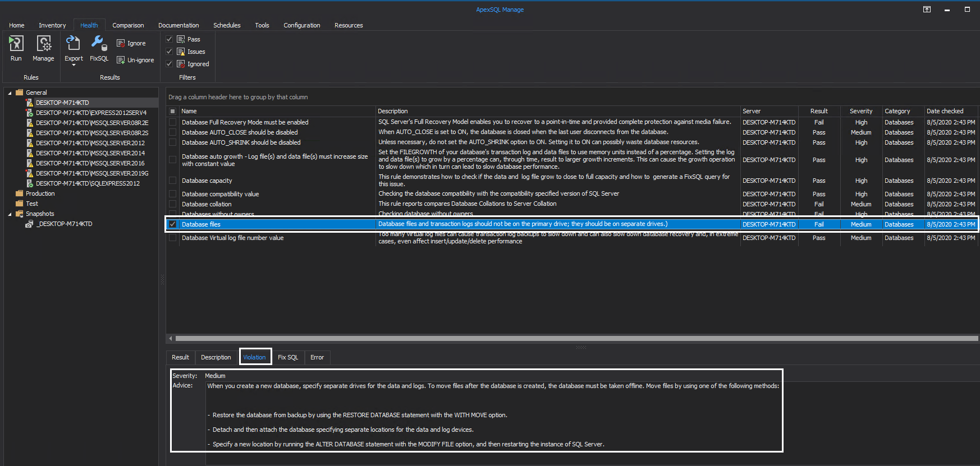The width and height of the screenshot is (980, 466).
Task: Select DESKTOP-M714KTD server icon in tree
Action: coord(30,103)
